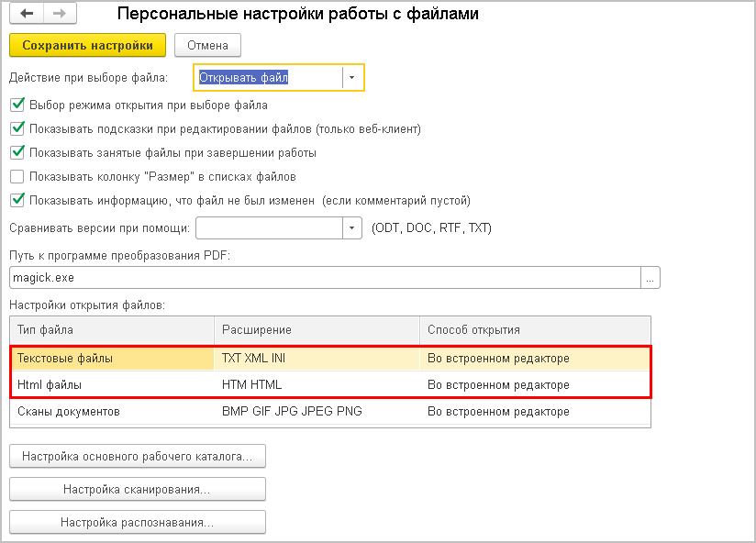The height and width of the screenshot is (543, 756).
Task: Click the back navigation arrow
Action: click(x=27, y=15)
